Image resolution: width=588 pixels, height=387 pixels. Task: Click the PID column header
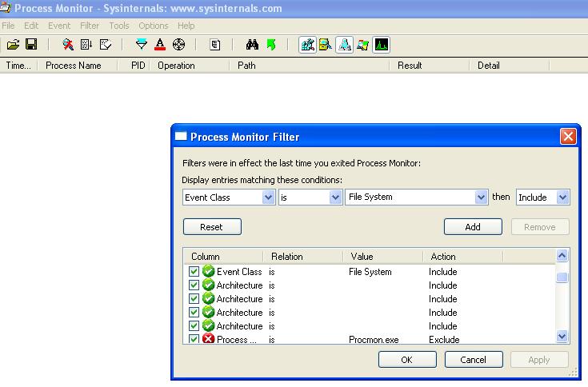[x=134, y=66]
